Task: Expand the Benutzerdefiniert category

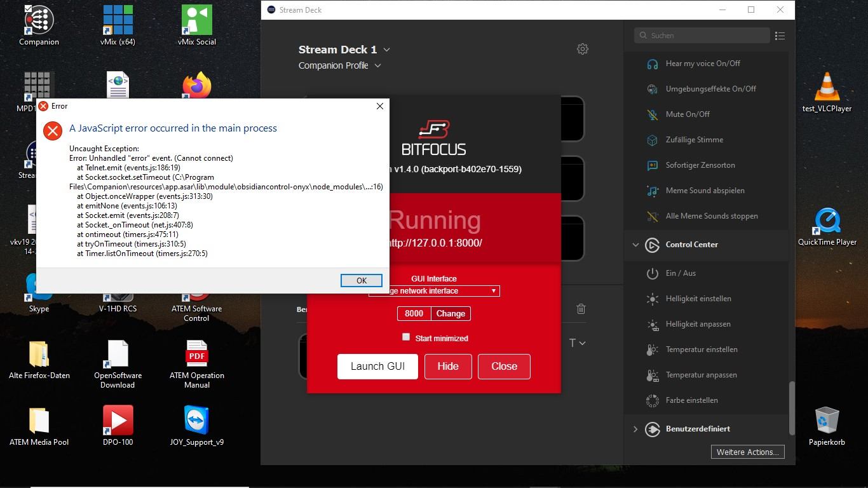Action: [635, 429]
